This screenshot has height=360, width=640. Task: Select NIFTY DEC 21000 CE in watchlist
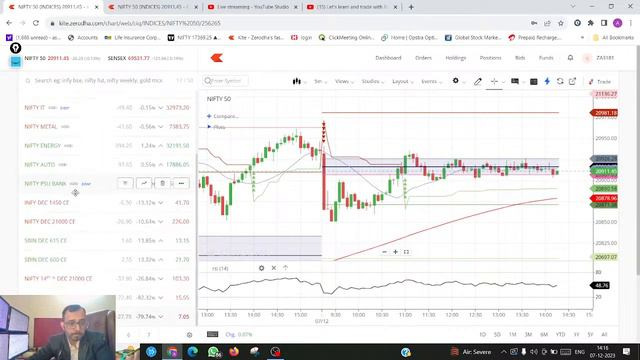(x=107, y=222)
